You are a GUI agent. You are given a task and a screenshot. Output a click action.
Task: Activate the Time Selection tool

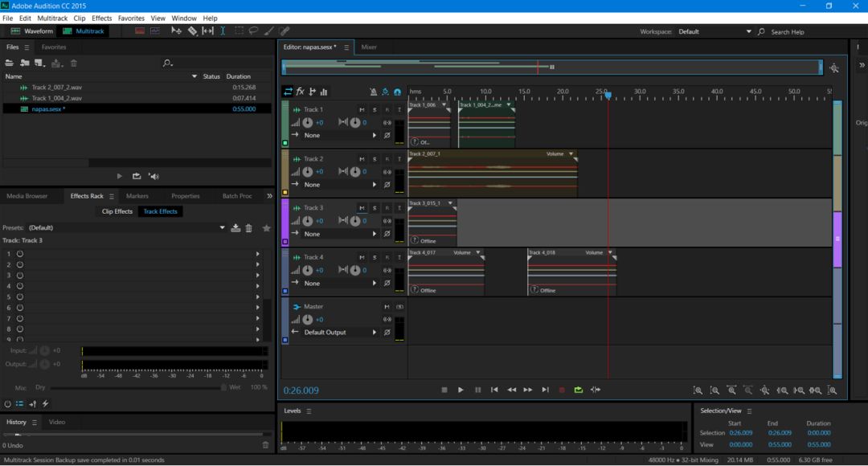[x=223, y=31]
